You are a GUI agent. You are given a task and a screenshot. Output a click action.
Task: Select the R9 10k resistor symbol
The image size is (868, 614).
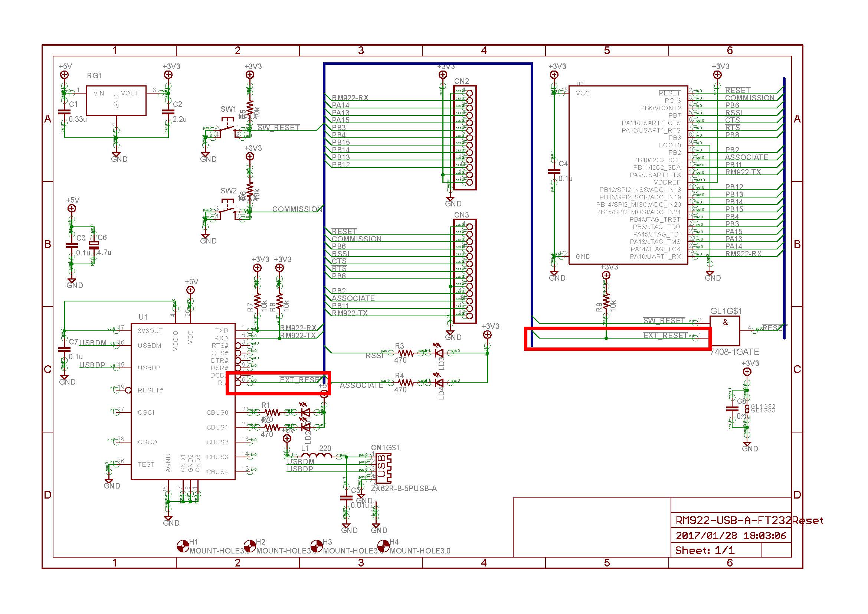606,301
